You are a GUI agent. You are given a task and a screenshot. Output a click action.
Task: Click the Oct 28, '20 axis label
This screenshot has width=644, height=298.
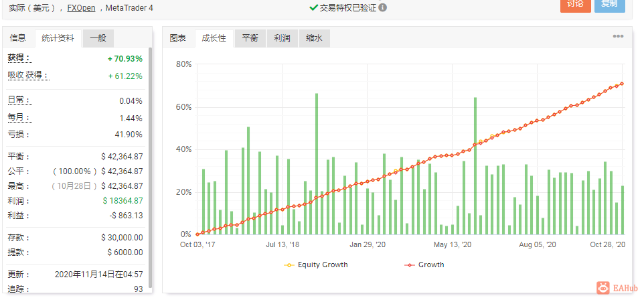[x=607, y=244]
